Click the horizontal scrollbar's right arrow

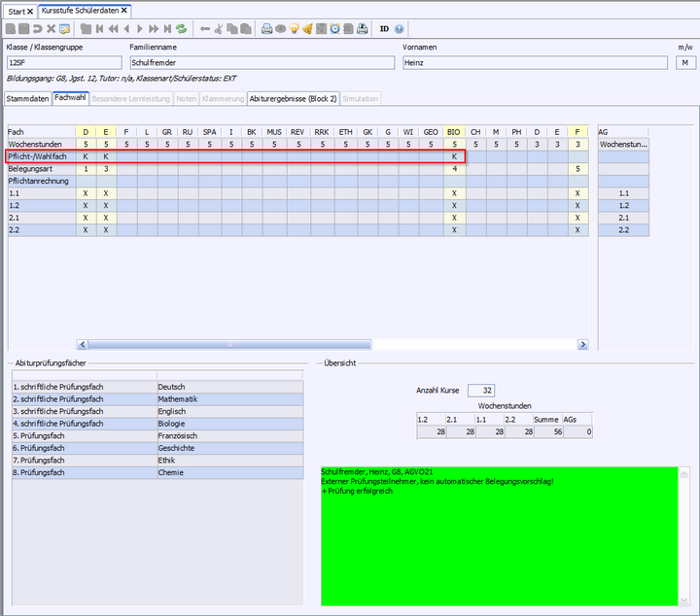[x=583, y=344]
